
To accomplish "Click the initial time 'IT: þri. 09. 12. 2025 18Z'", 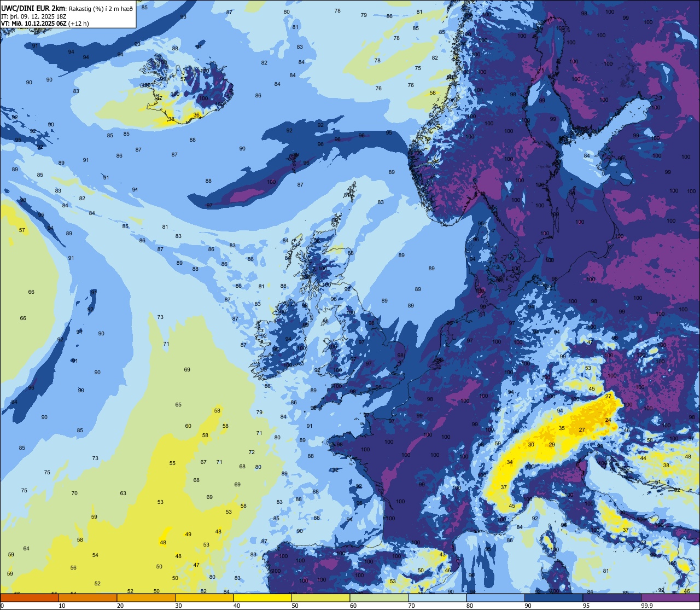I will point(34,16).
